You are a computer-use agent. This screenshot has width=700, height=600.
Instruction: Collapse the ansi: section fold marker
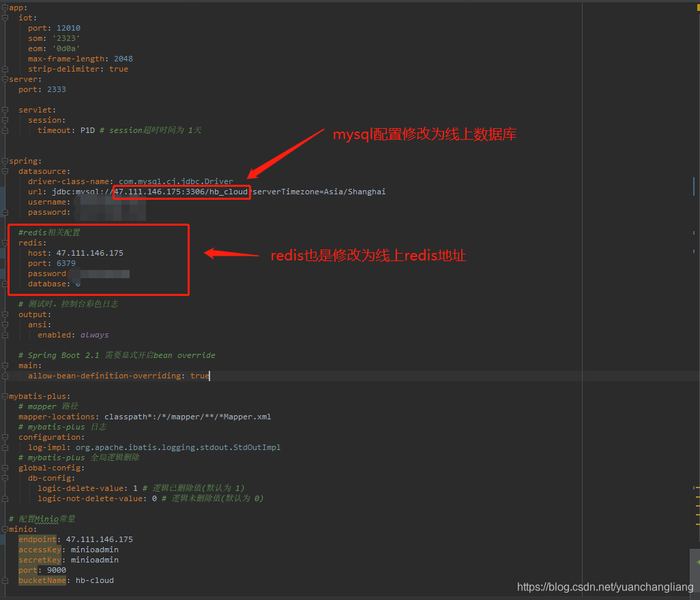point(5,325)
